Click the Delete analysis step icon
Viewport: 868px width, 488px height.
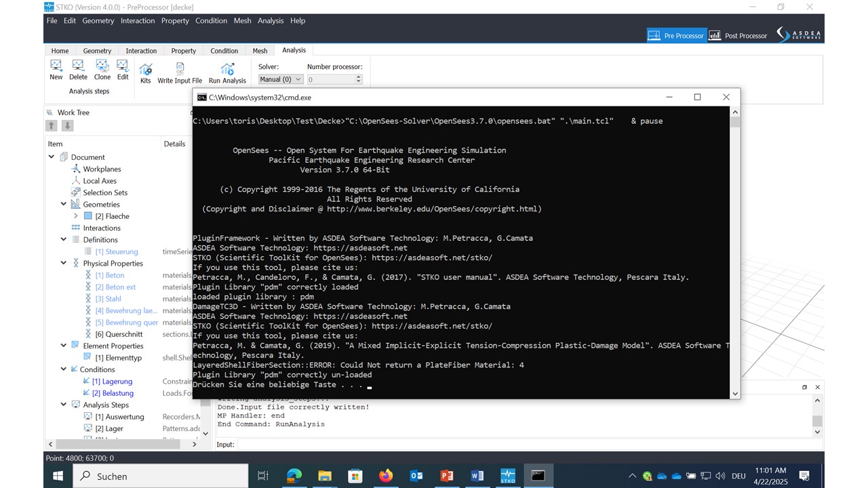click(78, 66)
